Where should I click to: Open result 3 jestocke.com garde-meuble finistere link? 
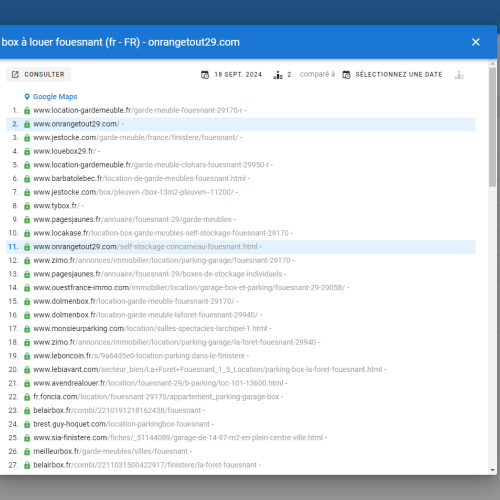click(x=136, y=138)
